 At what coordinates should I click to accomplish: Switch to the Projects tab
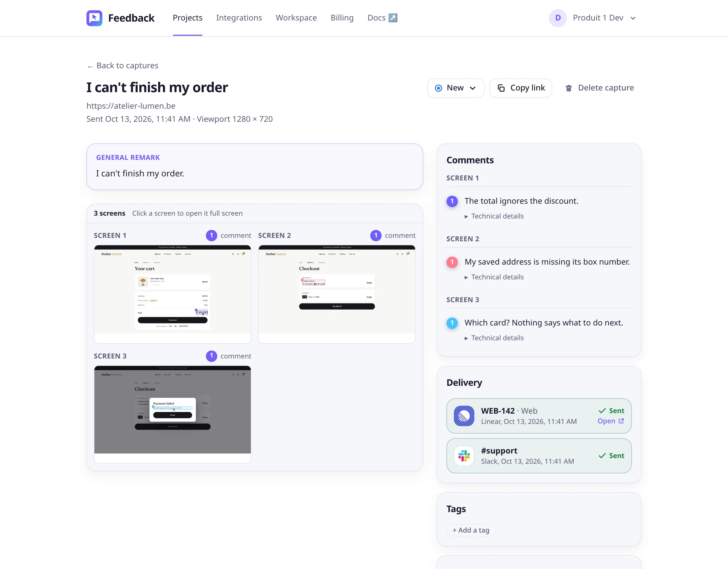coord(187,18)
